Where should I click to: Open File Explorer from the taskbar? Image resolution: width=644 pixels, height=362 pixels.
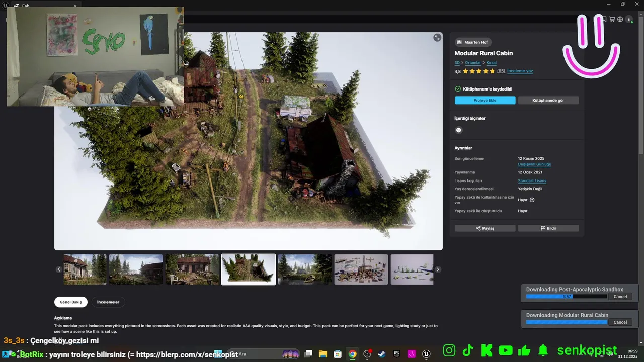click(x=323, y=354)
